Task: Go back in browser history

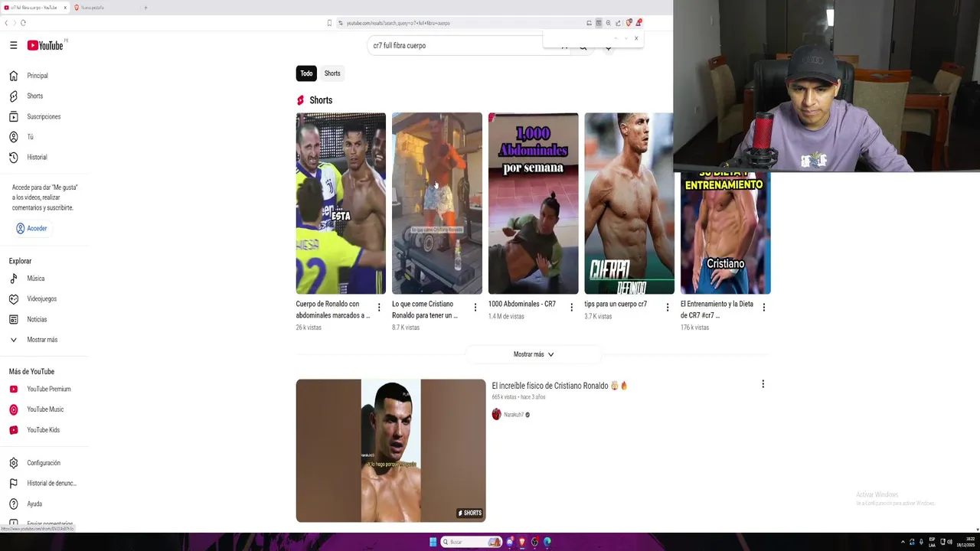Action: [6, 23]
